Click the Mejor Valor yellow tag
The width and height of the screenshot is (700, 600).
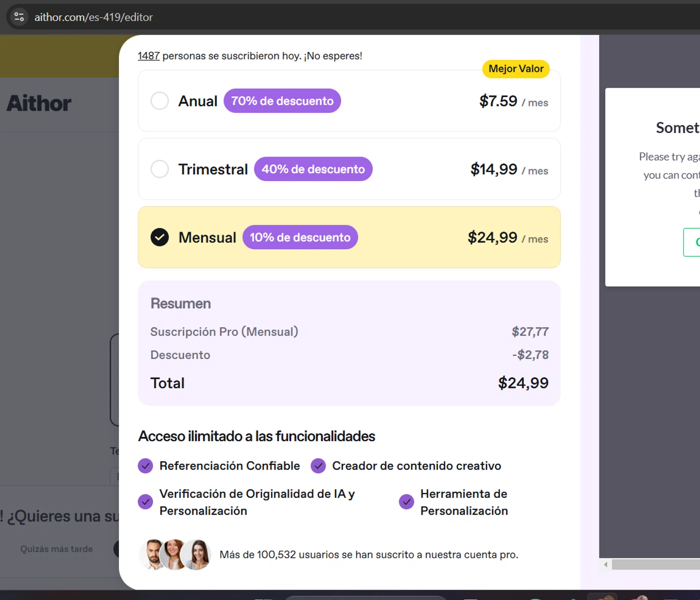pyautogui.click(x=516, y=69)
